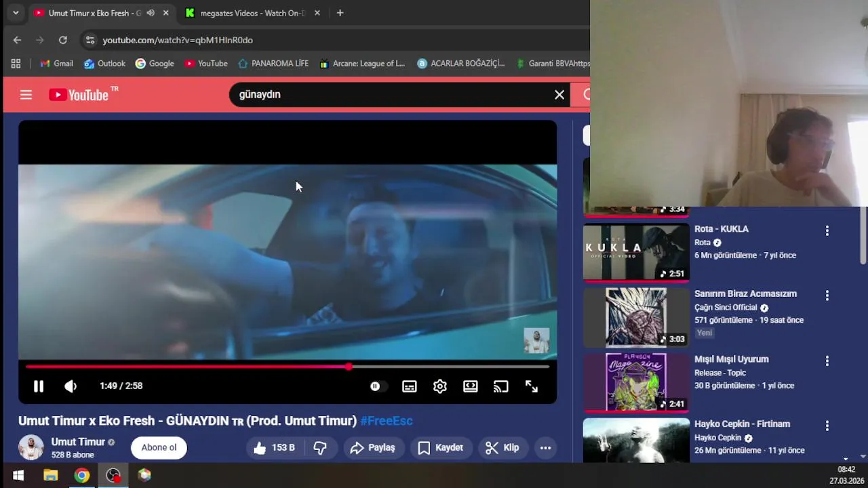The image size is (868, 488).
Task: Open Mışıl Mışıl Uyurum video title
Action: pos(731,359)
